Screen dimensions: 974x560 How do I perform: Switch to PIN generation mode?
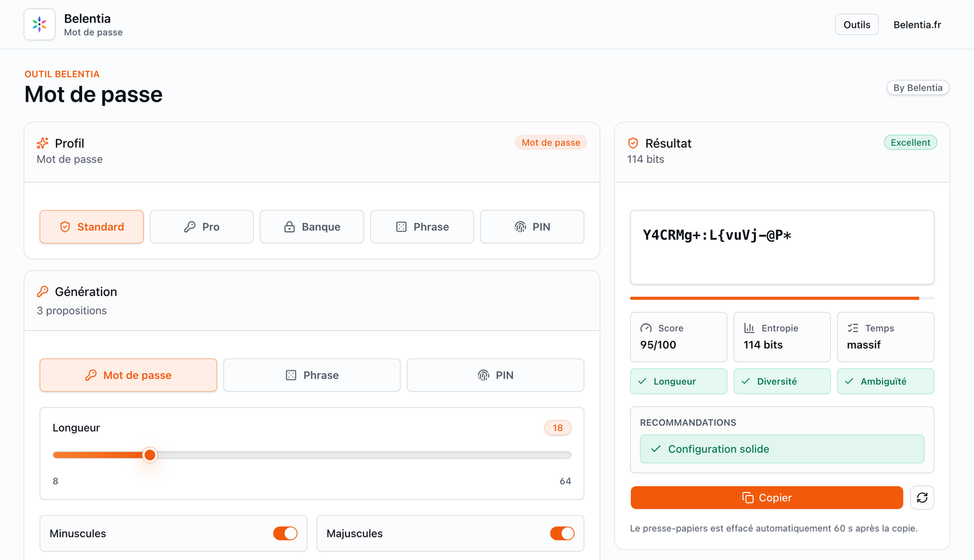pyautogui.click(x=496, y=375)
